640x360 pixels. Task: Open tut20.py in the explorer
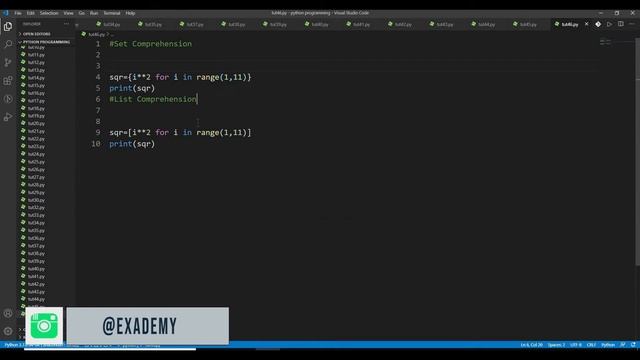pos(36,123)
